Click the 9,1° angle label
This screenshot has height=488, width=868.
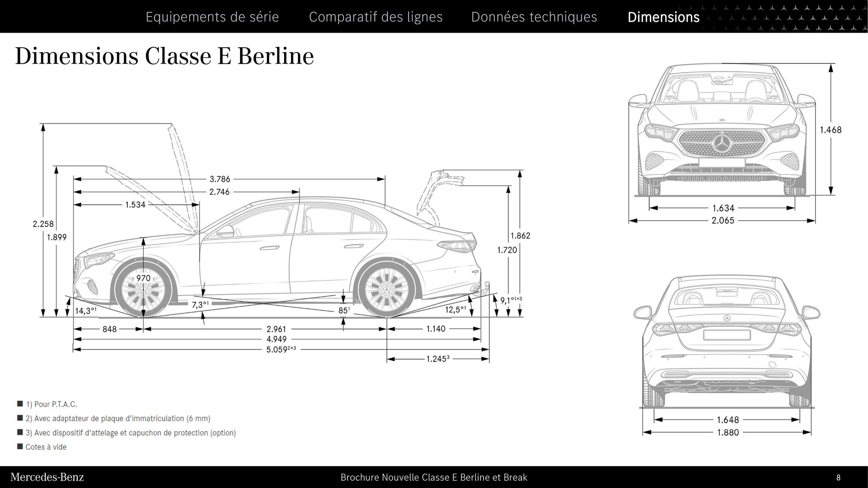click(x=511, y=300)
